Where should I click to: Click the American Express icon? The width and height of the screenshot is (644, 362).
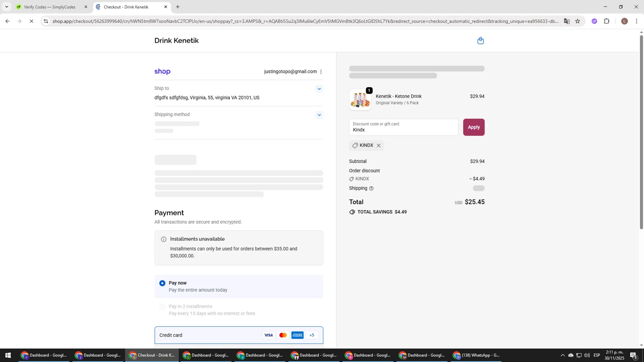[x=298, y=335]
